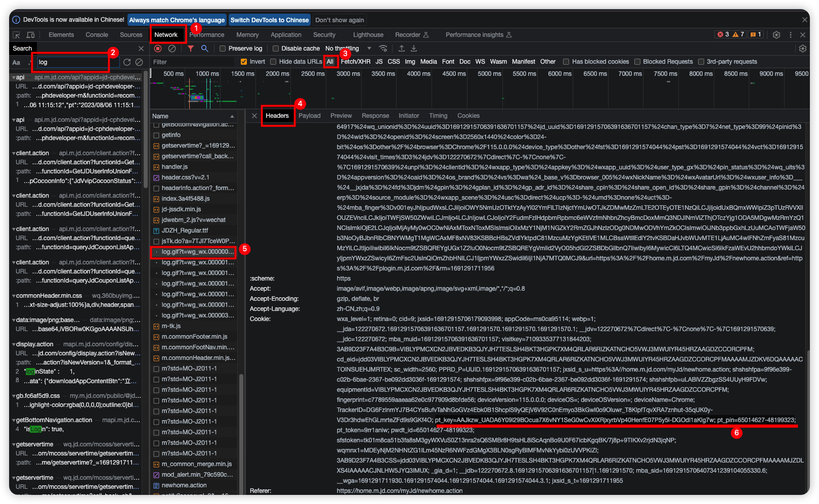The image size is (819, 504).
Task: Toggle the red filter funnel icon
Action: point(191,49)
